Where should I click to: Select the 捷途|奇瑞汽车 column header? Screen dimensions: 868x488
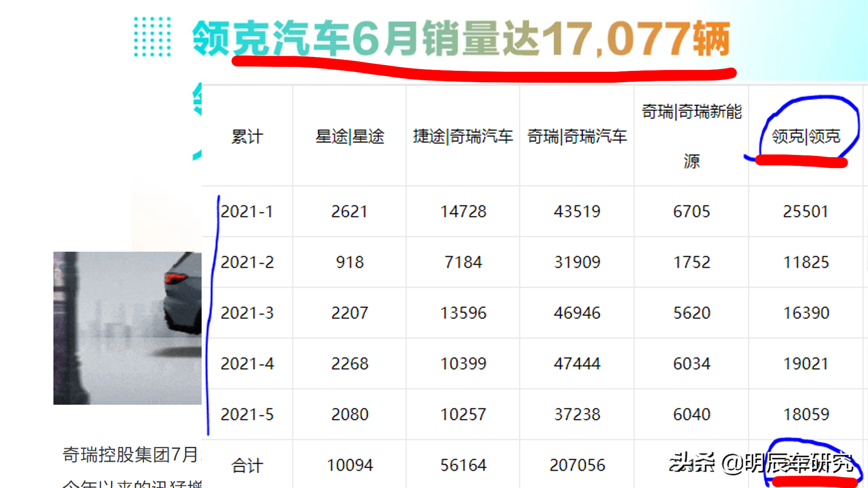coord(463,136)
